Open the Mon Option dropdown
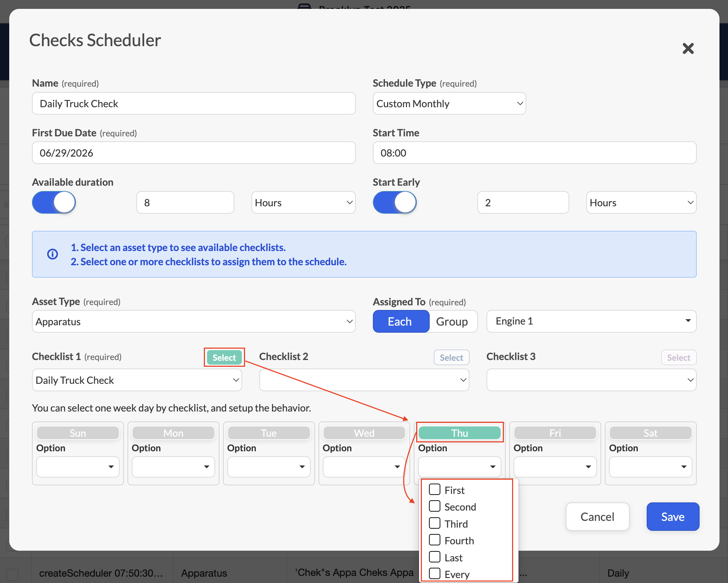The image size is (728, 583). pos(173,467)
